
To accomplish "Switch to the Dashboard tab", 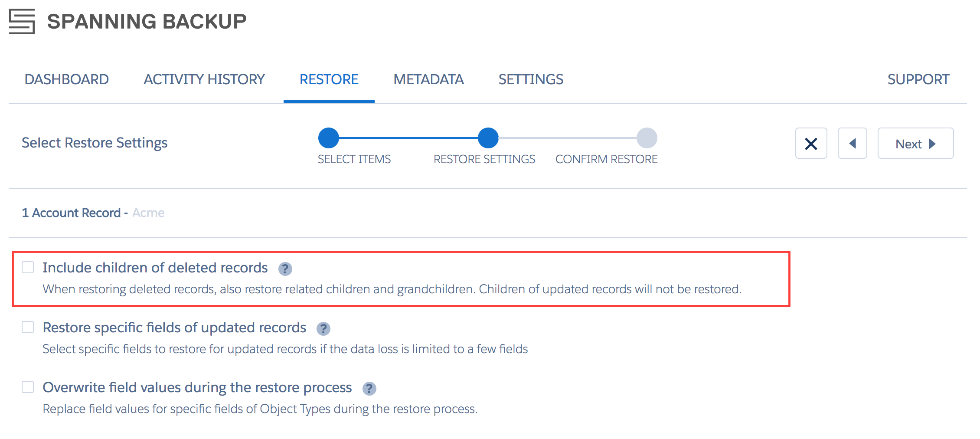I will pos(67,79).
